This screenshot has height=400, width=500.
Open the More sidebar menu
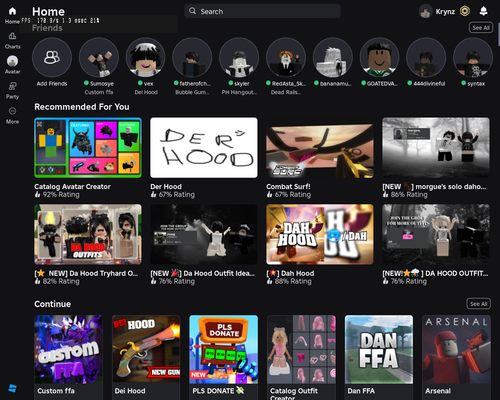(x=12, y=111)
